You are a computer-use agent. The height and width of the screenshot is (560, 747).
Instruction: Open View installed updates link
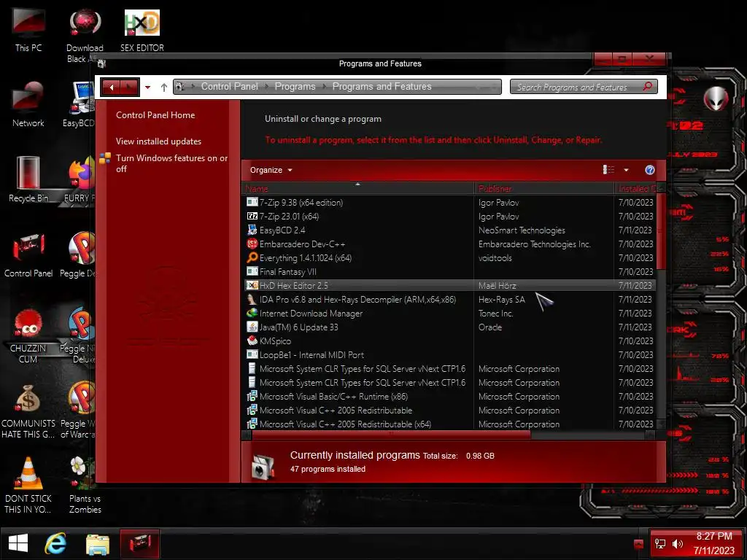pos(158,141)
